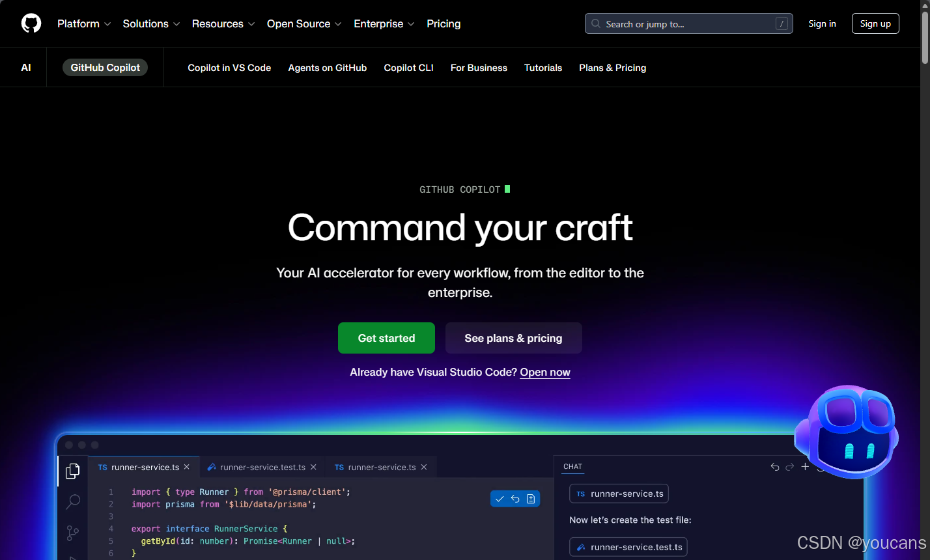Click the redo arrow in Chat panel header

[790, 467]
